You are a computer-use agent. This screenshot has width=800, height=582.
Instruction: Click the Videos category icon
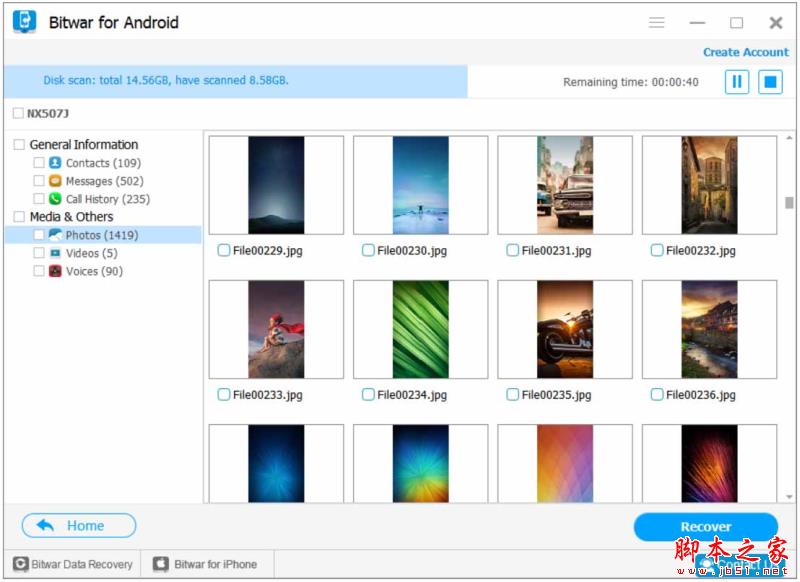(55, 253)
